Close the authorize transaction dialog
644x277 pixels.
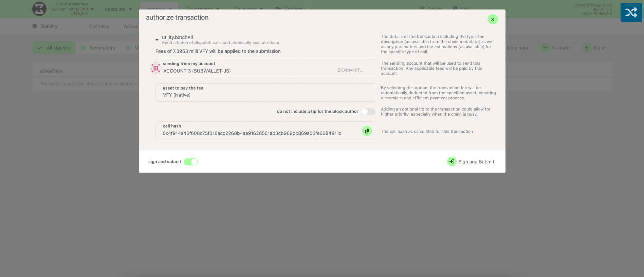pyautogui.click(x=492, y=19)
